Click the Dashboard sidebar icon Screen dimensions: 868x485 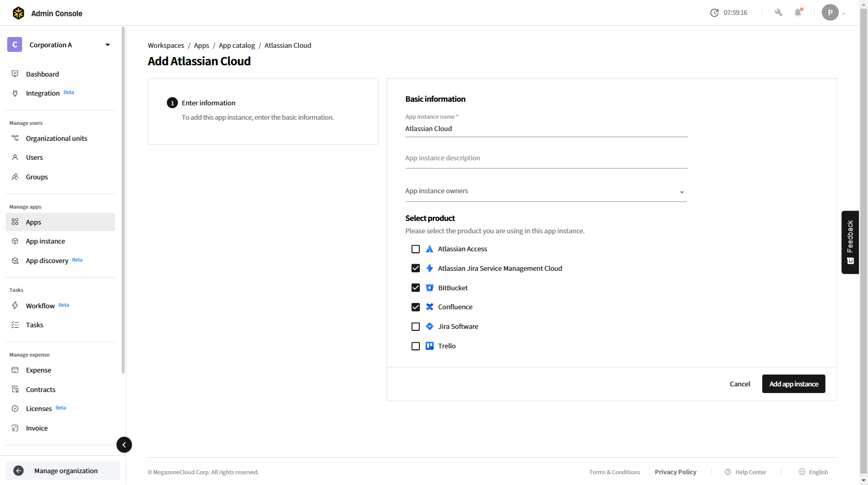(x=15, y=74)
